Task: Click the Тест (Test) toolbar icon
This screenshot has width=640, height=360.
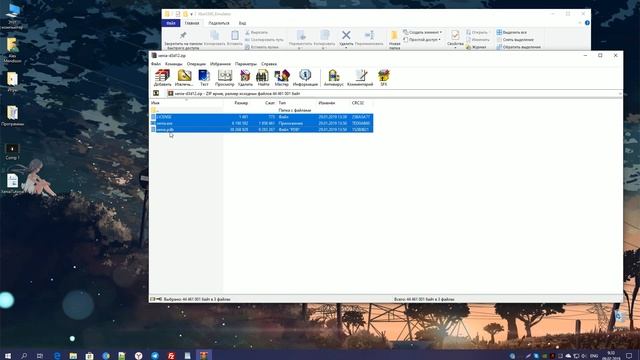Action: pos(204,77)
